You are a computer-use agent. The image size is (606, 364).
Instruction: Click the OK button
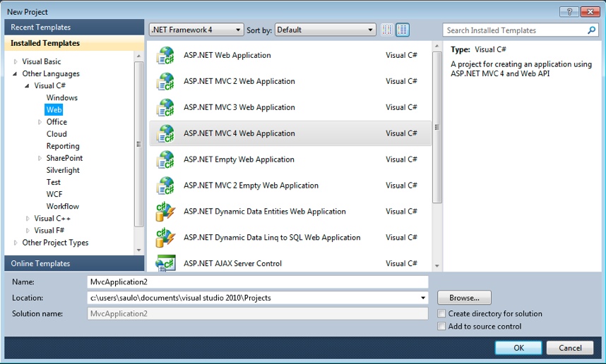click(x=518, y=348)
